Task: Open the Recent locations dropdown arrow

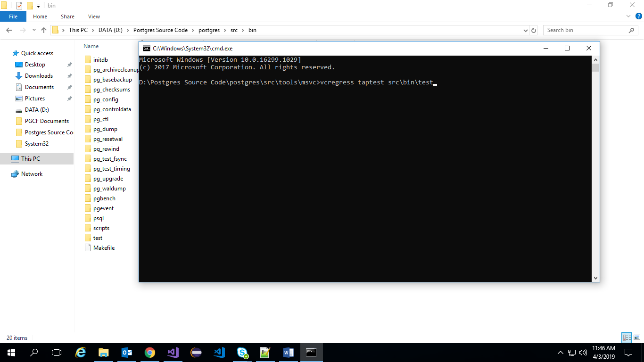Action: [x=34, y=30]
